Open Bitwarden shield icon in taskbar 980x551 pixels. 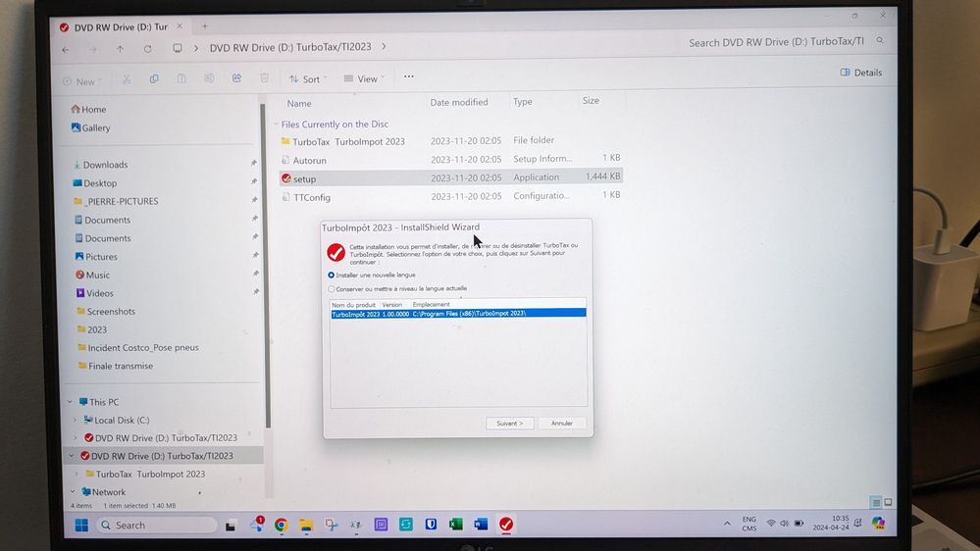432,525
